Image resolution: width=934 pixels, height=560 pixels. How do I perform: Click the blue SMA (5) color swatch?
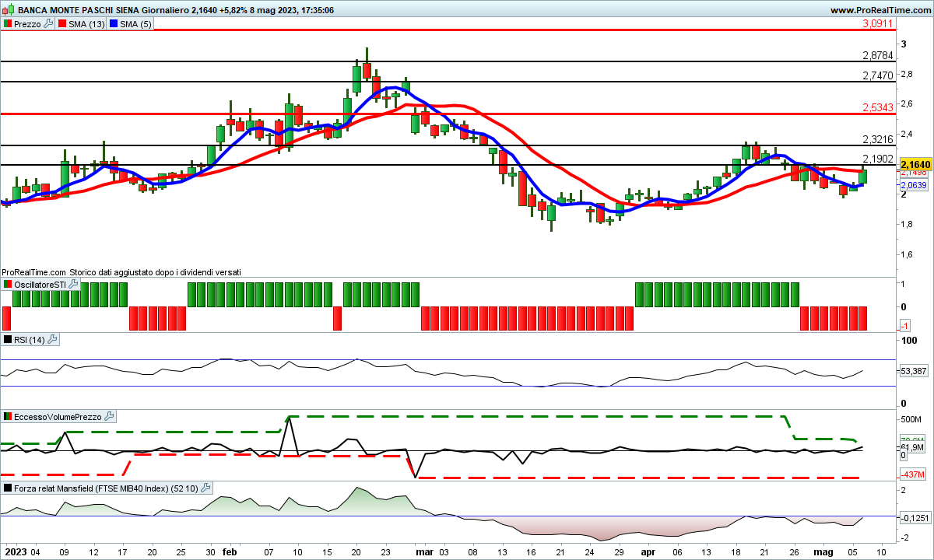coord(113,24)
